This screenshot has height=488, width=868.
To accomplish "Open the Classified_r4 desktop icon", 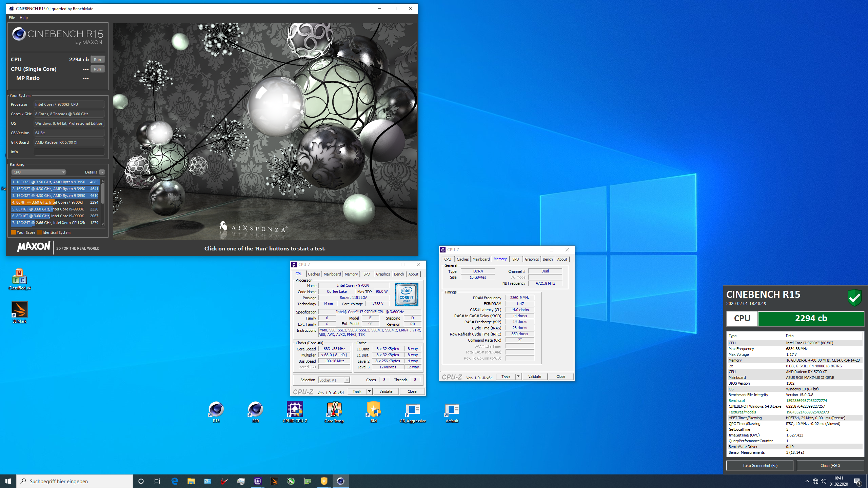I will 19,279.
